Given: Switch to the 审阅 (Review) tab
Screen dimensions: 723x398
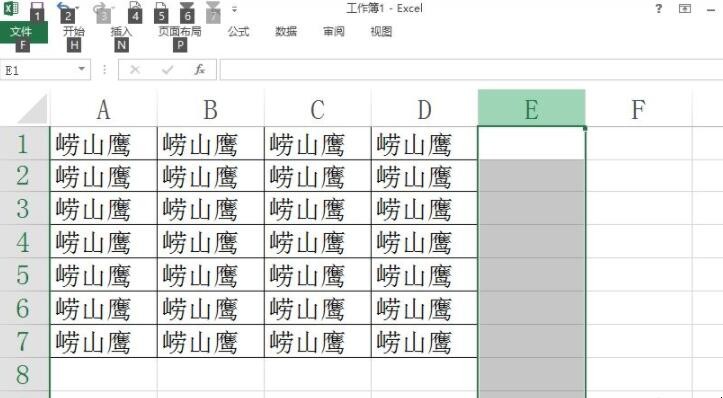Looking at the screenshot, I should (334, 31).
